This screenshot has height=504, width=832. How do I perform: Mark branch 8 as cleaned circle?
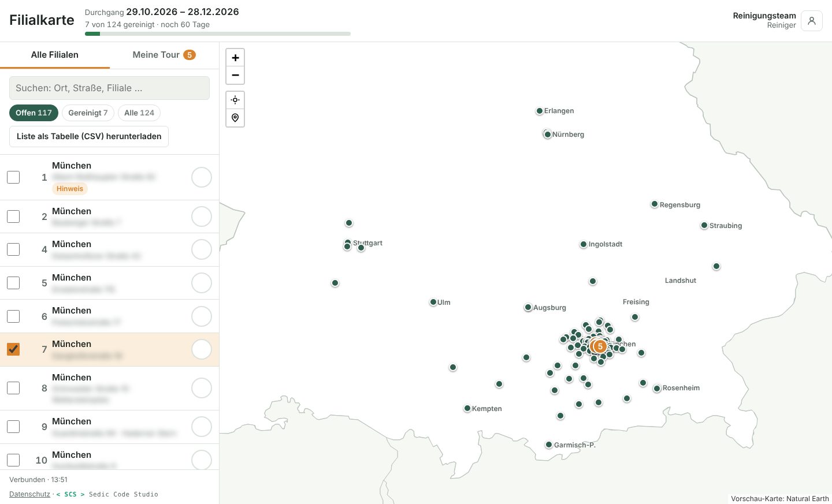pyautogui.click(x=202, y=388)
